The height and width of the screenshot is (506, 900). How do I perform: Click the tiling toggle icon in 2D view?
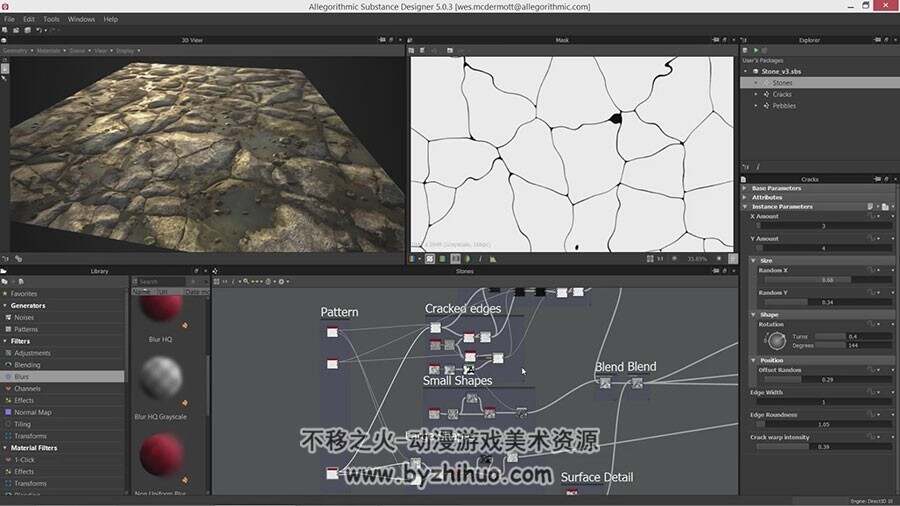pyautogui.click(x=430, y=259)
